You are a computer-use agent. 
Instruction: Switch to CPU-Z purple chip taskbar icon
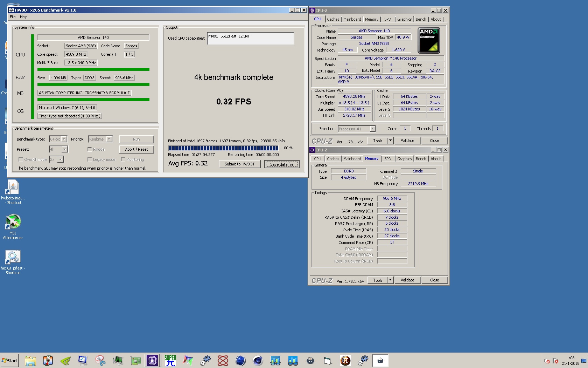click(153, 361)
